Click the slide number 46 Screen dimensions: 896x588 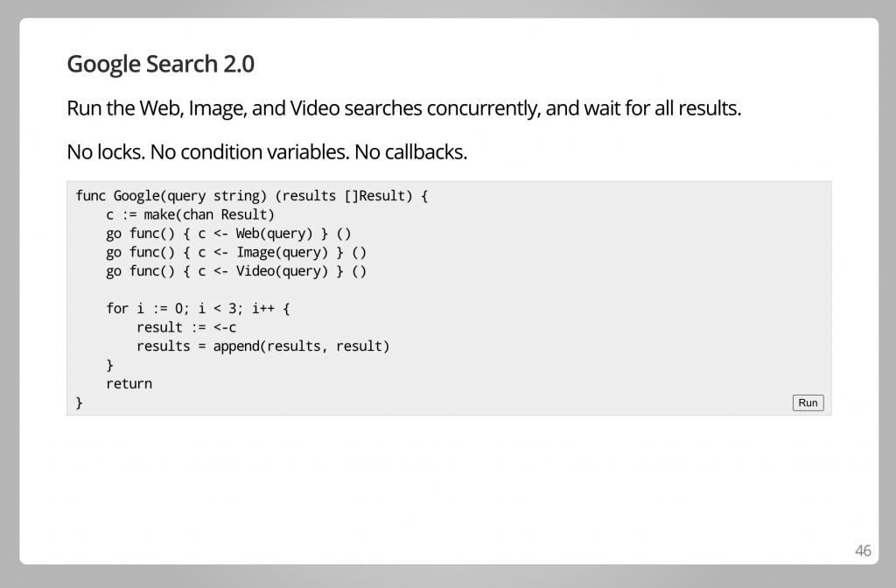point(863,550)
